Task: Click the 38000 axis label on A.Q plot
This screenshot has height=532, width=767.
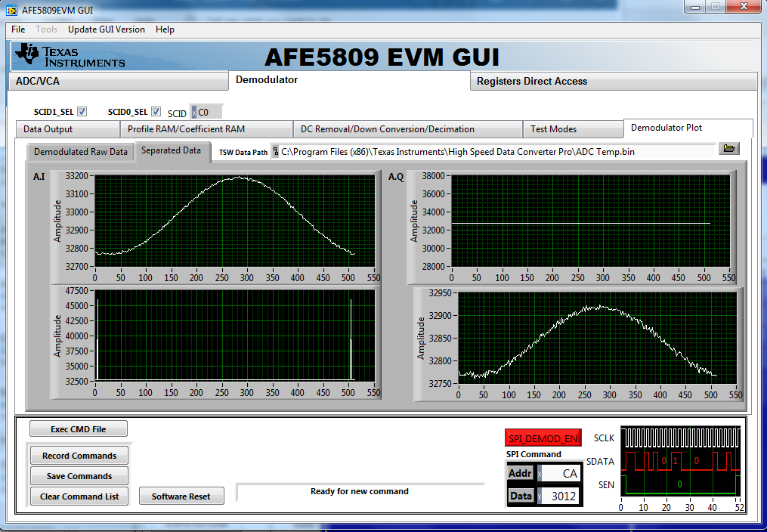Action: tap(435, 176)
